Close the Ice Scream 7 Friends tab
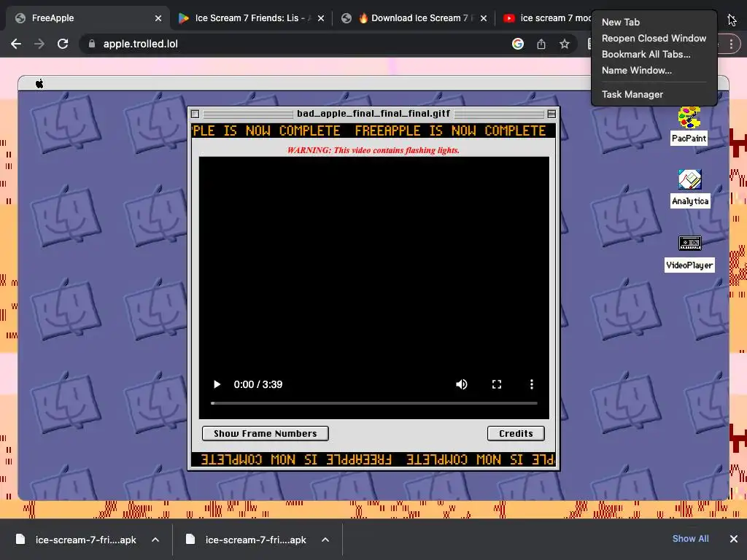 coord(321,18)
